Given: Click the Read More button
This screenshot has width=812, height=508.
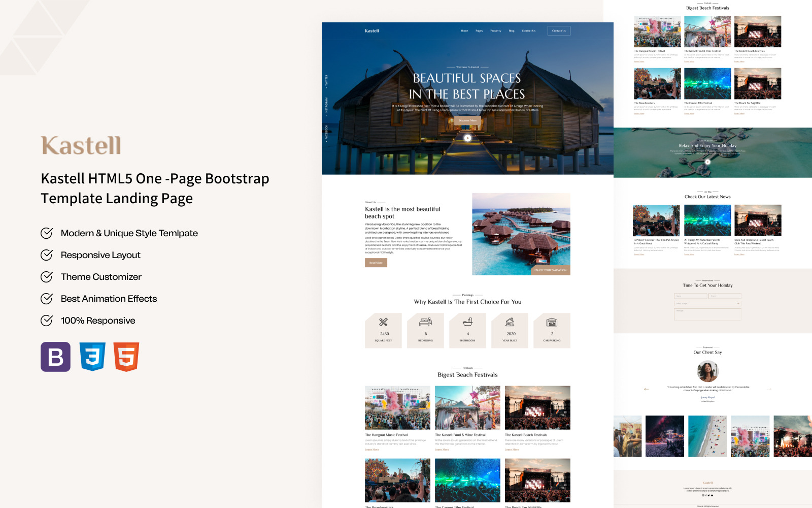Looking at the screenshot, I should (376, 263).
